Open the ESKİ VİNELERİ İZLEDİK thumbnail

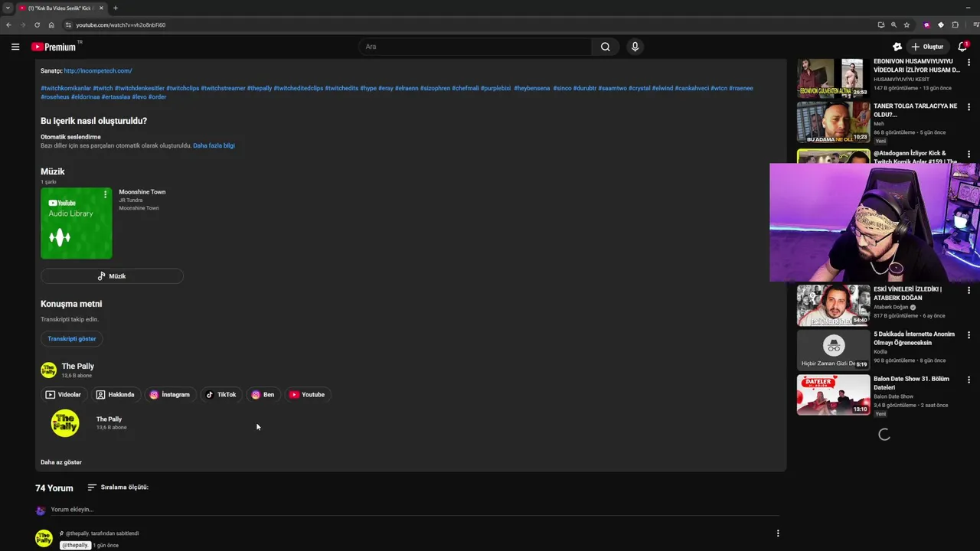pos(833,305)
